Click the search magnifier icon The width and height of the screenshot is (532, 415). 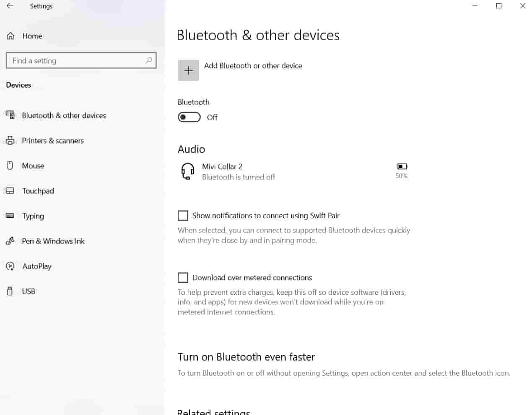(149, 60)
